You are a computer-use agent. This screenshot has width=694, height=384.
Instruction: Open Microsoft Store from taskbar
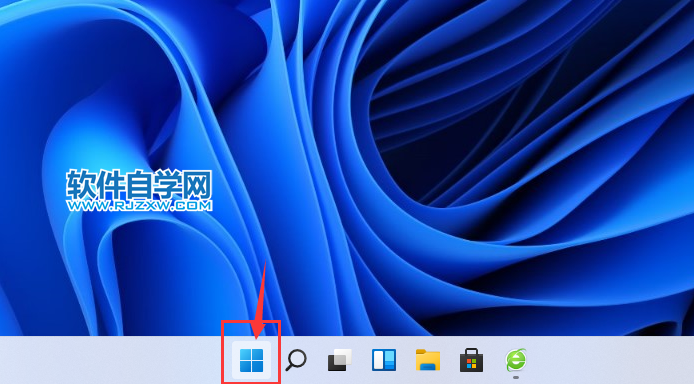pyautogui.click(x=472, y=360)
